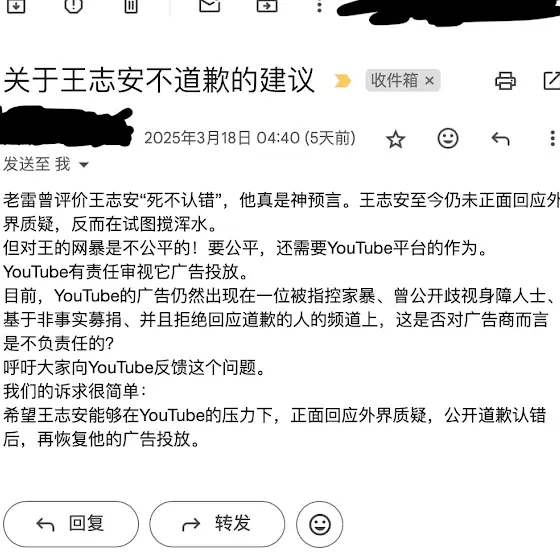The height and width of the screenshot is (560, 560).
Task: Toggle the yellow importance marker
Action: [342, 81]
